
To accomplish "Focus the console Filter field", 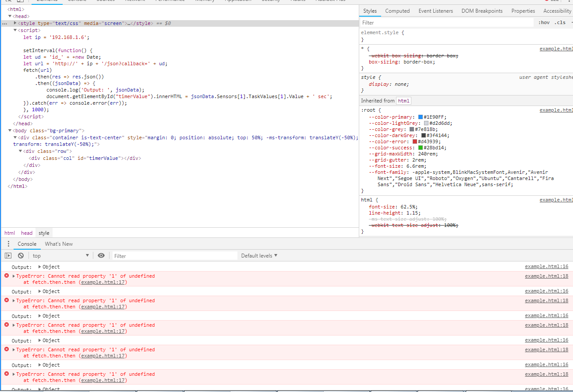I will coord(174,256).
